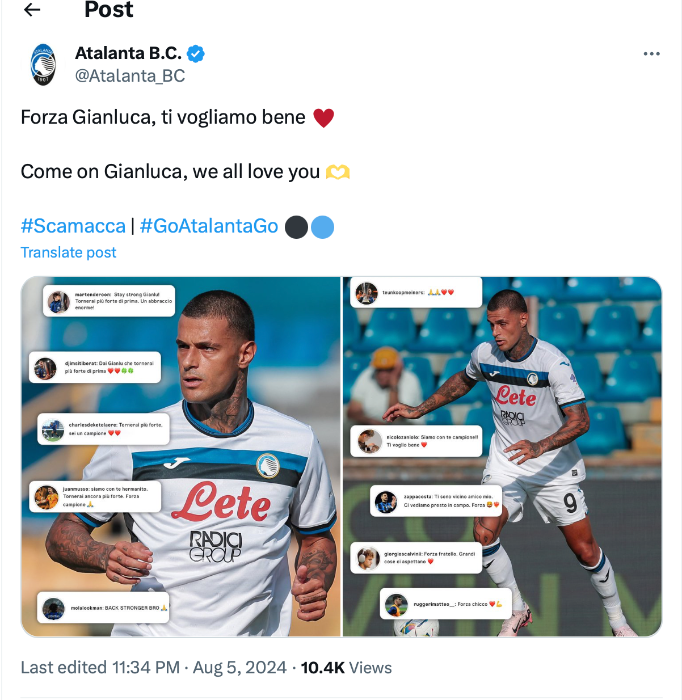Open the #GoAtalantaGo hashtag

(x=209, y=226)
